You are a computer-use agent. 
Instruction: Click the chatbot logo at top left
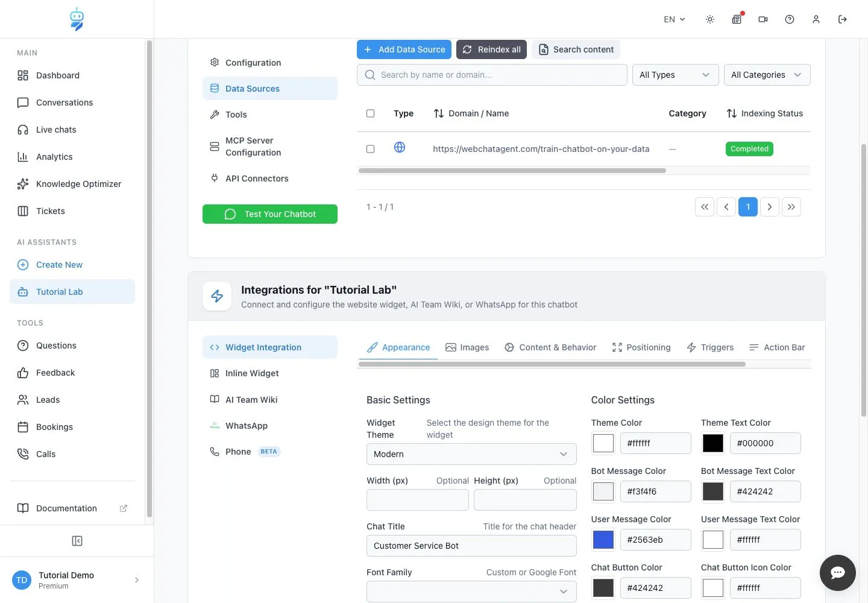77,19
